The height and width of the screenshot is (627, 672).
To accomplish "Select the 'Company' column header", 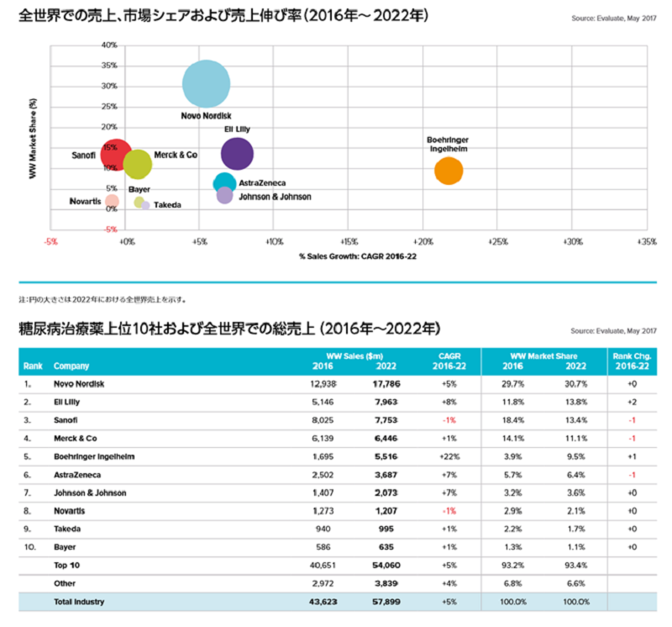I will pyautogui.click(x=71, y=366).
